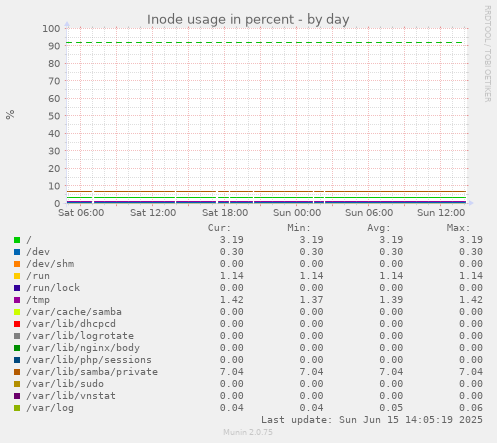Click the Max value 0.06 for /var/log
Screen dimensions: 497x443
471,408
